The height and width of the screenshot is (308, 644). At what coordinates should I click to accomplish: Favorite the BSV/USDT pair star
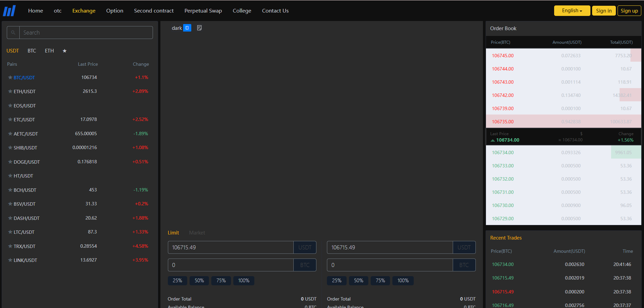point(10,204)
